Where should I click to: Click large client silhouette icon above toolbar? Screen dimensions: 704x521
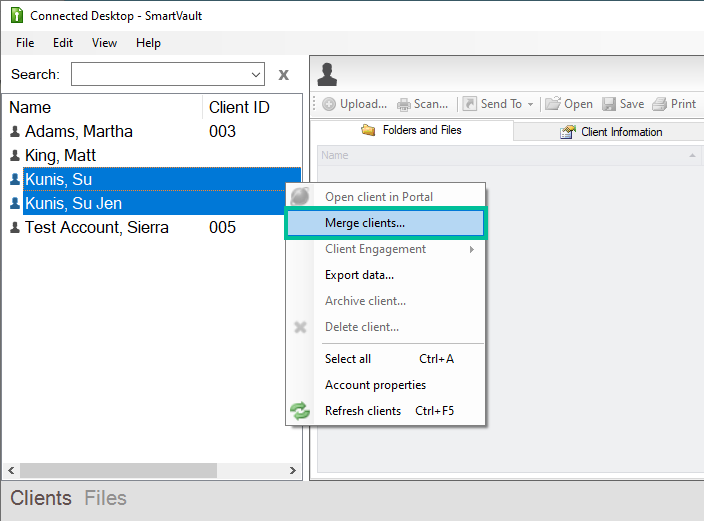click(x=327, y=74)
